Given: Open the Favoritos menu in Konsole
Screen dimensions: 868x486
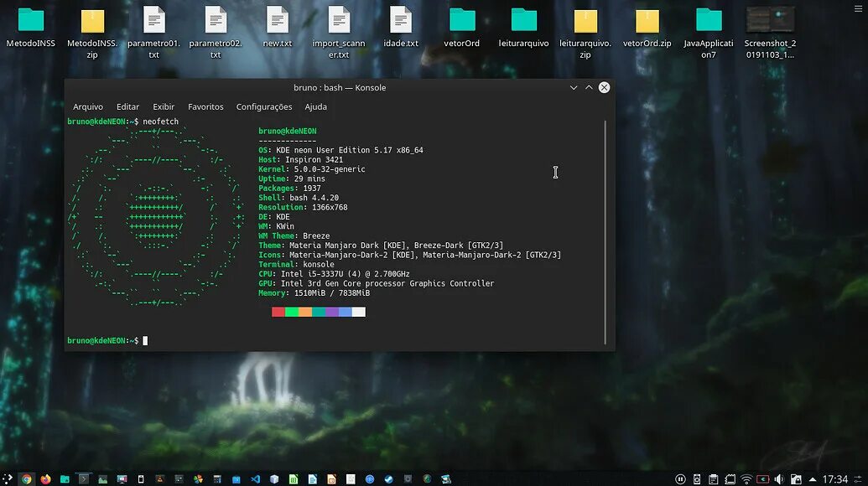Looking at the screenshot, I should coord(205,106).
